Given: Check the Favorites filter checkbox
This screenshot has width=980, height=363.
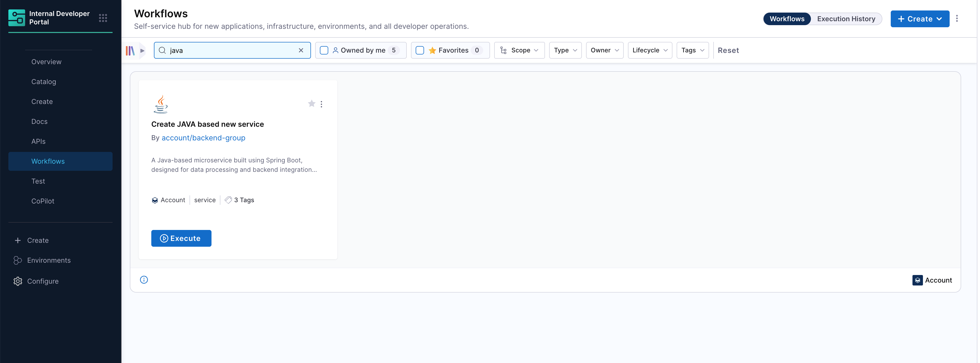Looking at the screenshot, I should [x=420, y=50].
